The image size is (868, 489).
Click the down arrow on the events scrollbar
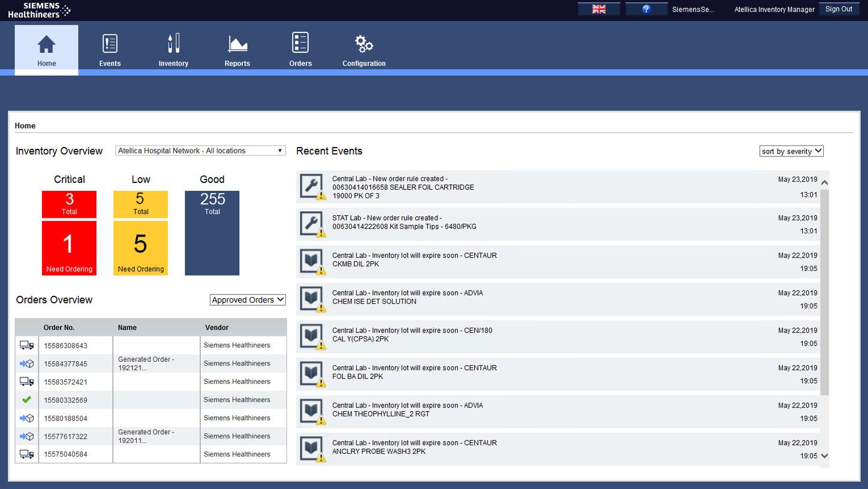pyautogui.click(x=825, y=456)
